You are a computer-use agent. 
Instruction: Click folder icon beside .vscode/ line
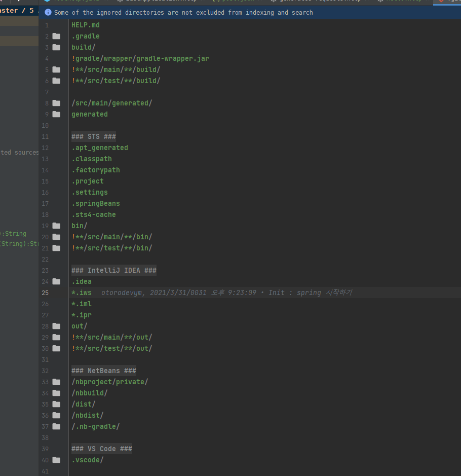(56, 460)
